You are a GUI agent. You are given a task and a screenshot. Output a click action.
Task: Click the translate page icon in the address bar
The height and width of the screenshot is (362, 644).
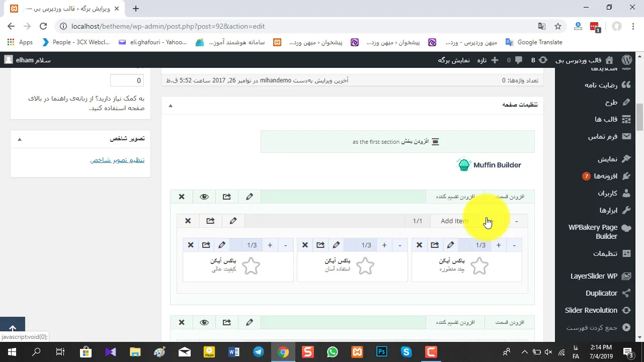pos(541,26)
